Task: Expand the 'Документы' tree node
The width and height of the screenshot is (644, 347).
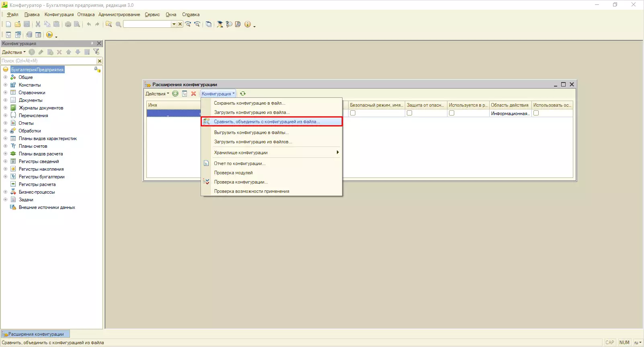Action: [x=5, y=100]
